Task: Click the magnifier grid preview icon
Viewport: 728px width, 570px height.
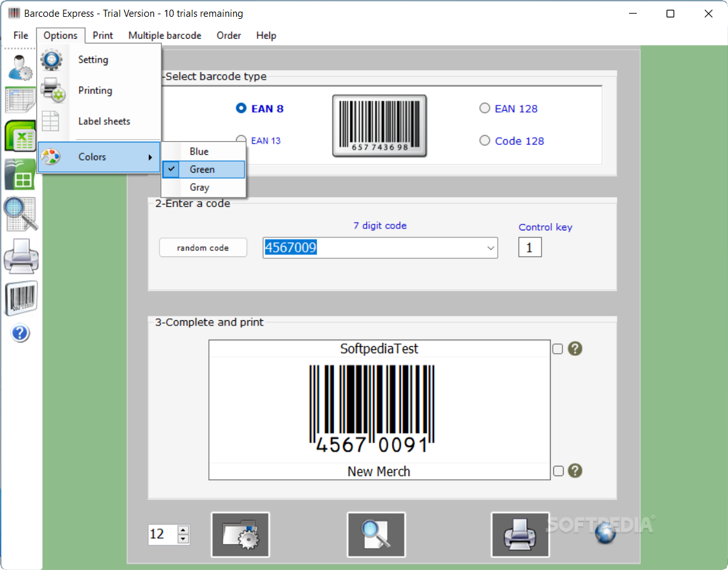Action: [21, 214]
